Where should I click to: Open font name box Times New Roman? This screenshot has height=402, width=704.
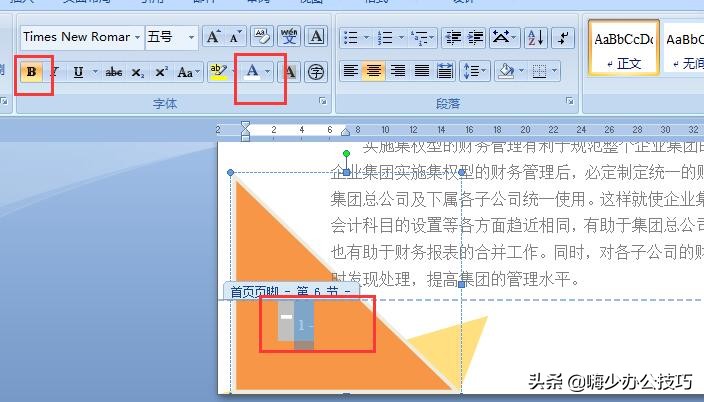(x=77, y=37)
